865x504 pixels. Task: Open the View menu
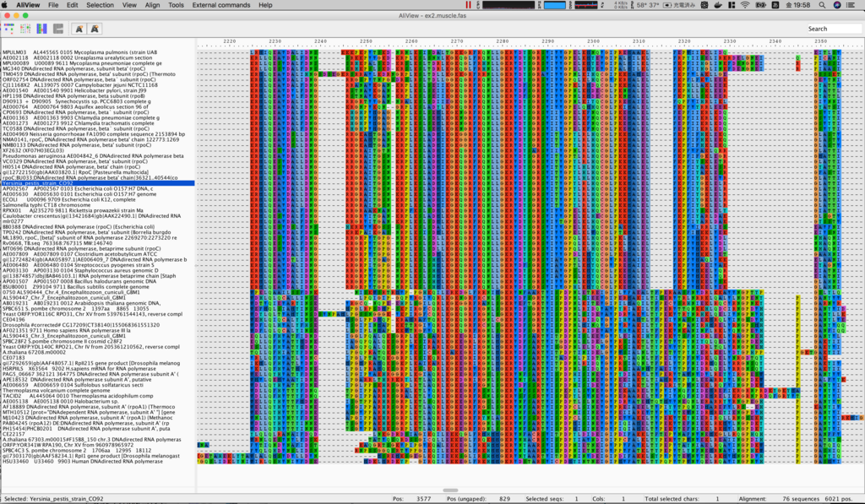pyautogui.click(x=129, y=5)
